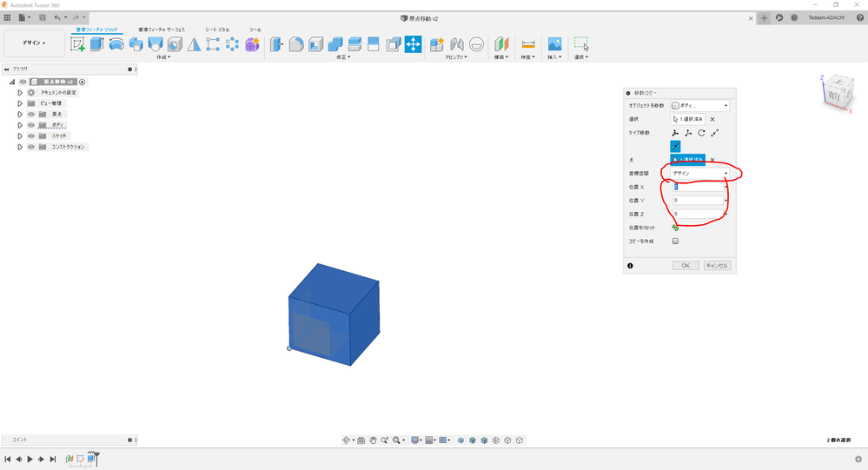
Task: Select the Extrude tool icon
Action: pos(96,44)
